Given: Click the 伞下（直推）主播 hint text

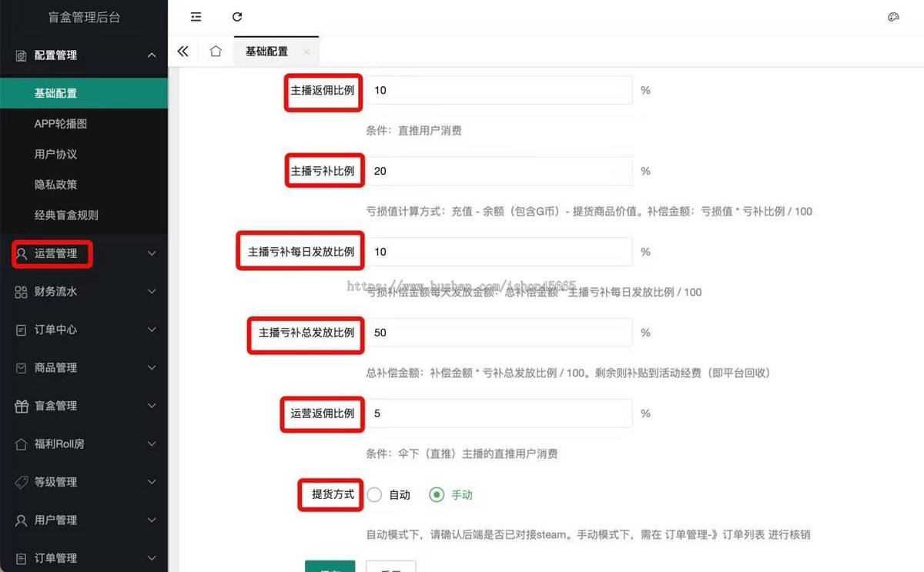Looking at the screenshot, I should (462, 454).
